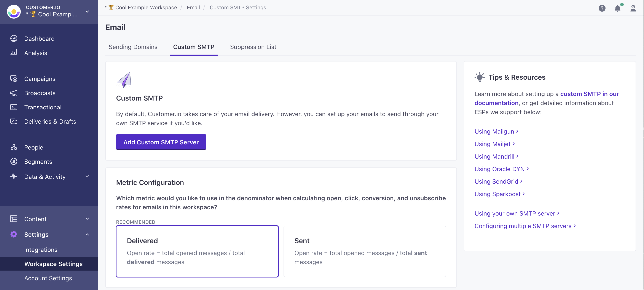The height and width of the screenshot is (290, 644).
Task: Click the Broadcasts megaphone icon
Action: click(14, 93)
